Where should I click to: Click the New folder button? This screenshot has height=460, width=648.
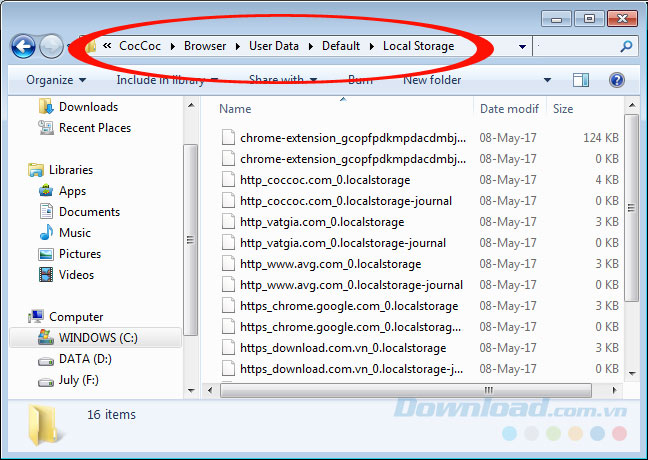[x=432, y=80]
